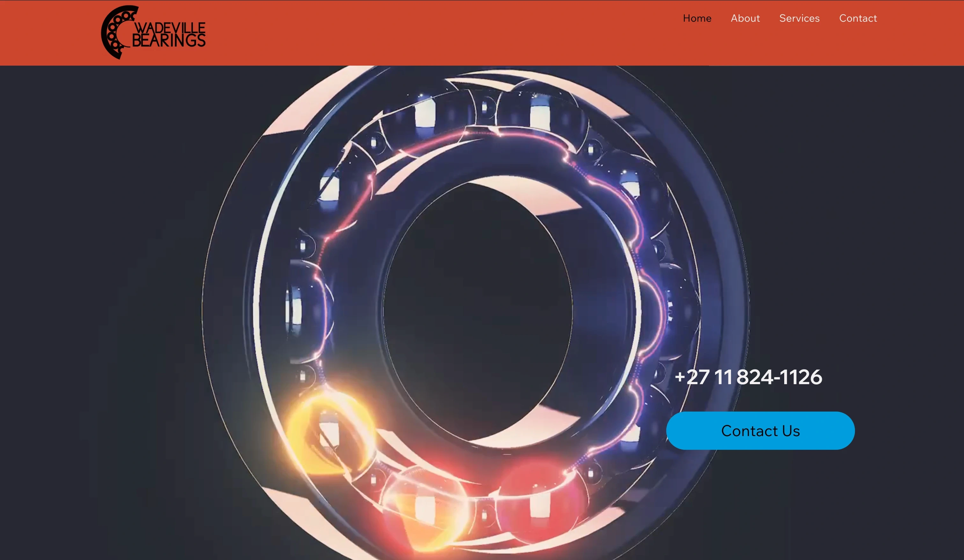Click the +27 11 824-1126 phone number
The width and height of the screenshot is (964, 560).
pyautogui.click(x=748, y=377)
